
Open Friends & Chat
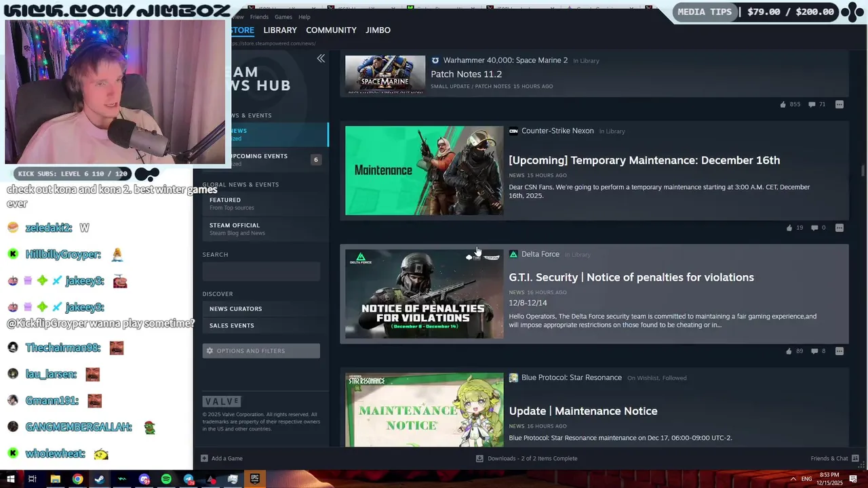(835, 458)
